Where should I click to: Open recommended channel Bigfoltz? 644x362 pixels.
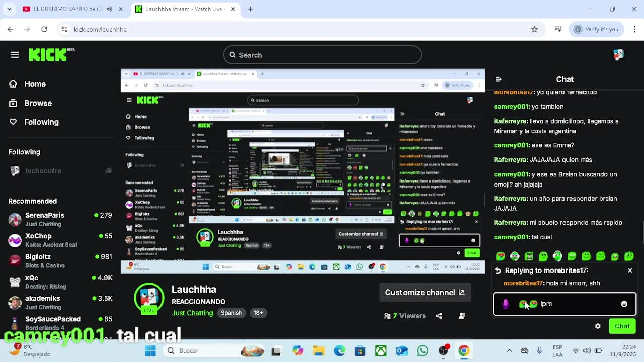[60, 261]
